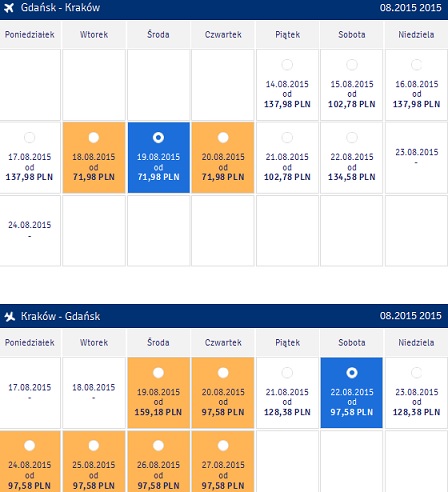The image size is (448, 492).
Task: Choose the 14.08.2015 outbound radio button
Action: click(x=287, y=65)
